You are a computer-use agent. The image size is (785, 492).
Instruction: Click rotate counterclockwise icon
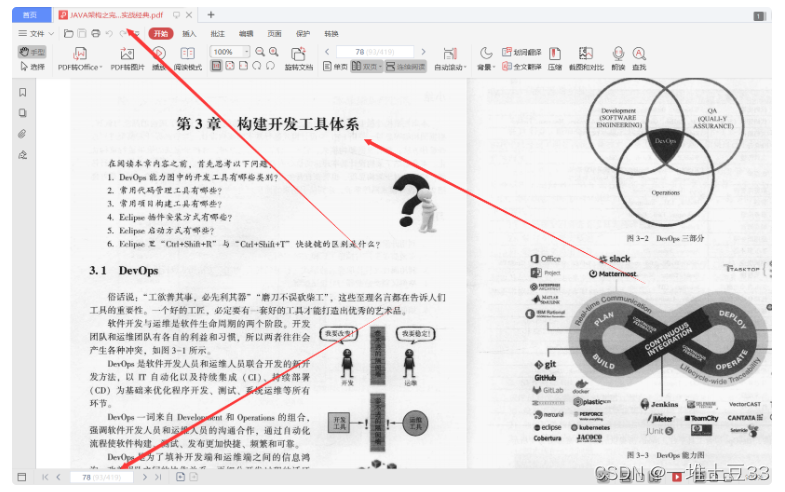point(257,66)
